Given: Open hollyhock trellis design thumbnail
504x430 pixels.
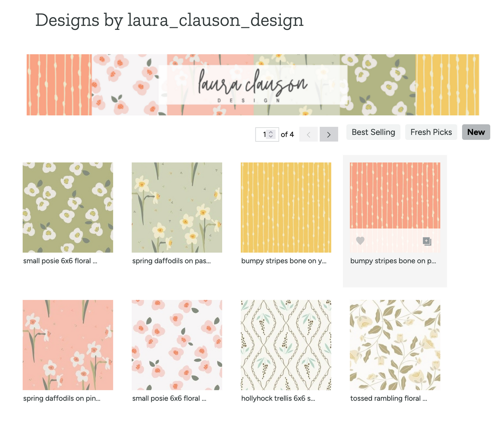Looking at the screenshot, I should coord(286,345).
